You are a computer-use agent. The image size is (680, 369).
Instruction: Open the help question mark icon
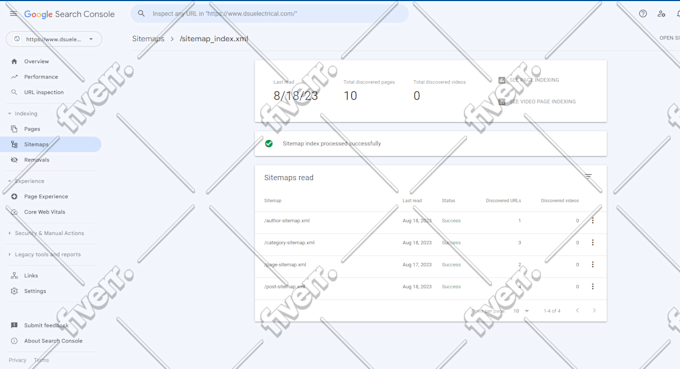pos(643,13)
